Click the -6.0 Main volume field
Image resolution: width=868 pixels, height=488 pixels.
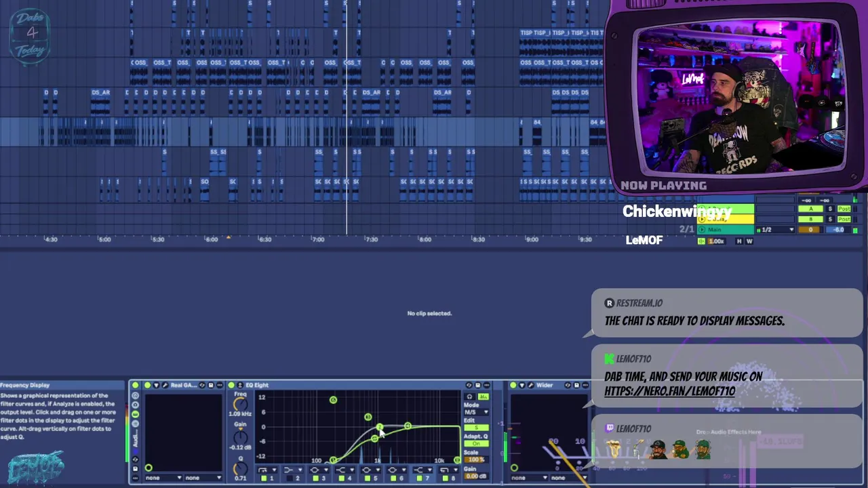pyautogui.click(x=838, y=230)
